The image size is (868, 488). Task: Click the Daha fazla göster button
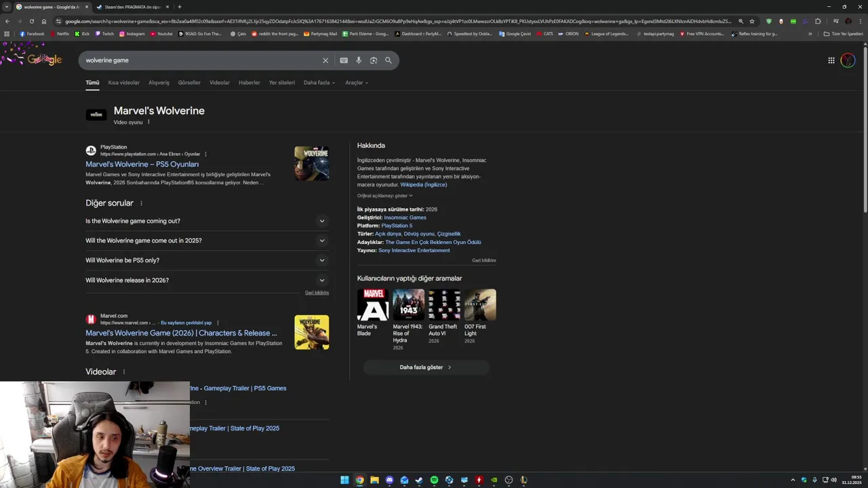click(426, 367)
